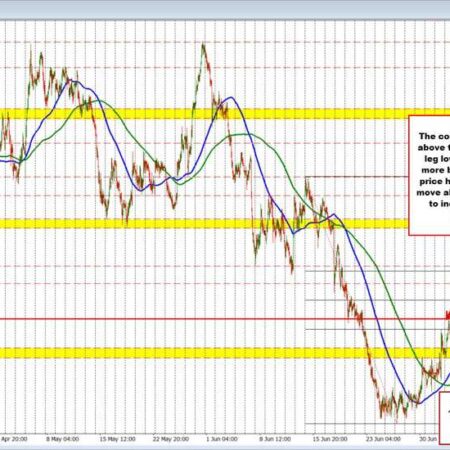Click the "8 May 04:00" time axis label
Viewport: 450px width, 450px height.
tap(63, 439)
